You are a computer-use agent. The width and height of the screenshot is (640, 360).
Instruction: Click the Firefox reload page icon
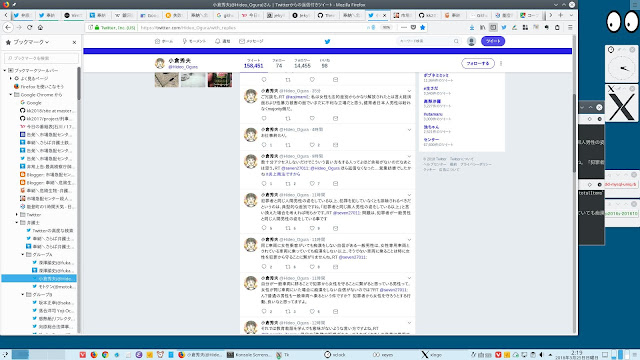click(29, 27)
